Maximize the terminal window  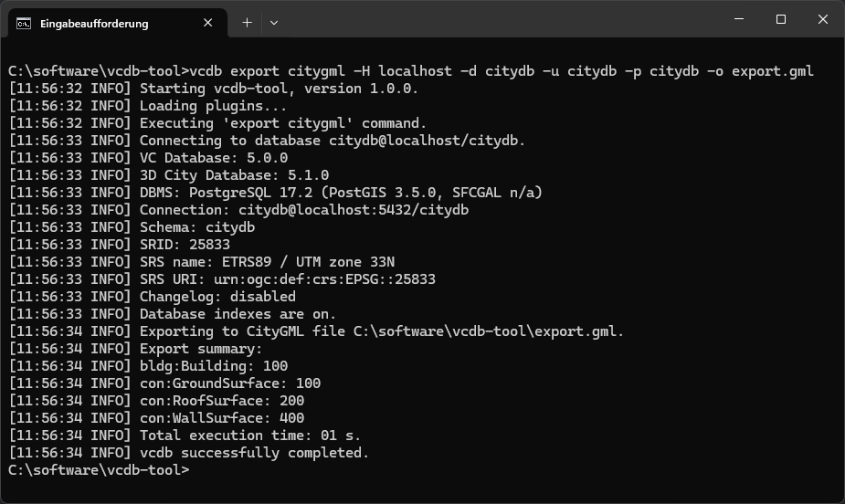tap(781, 19)
